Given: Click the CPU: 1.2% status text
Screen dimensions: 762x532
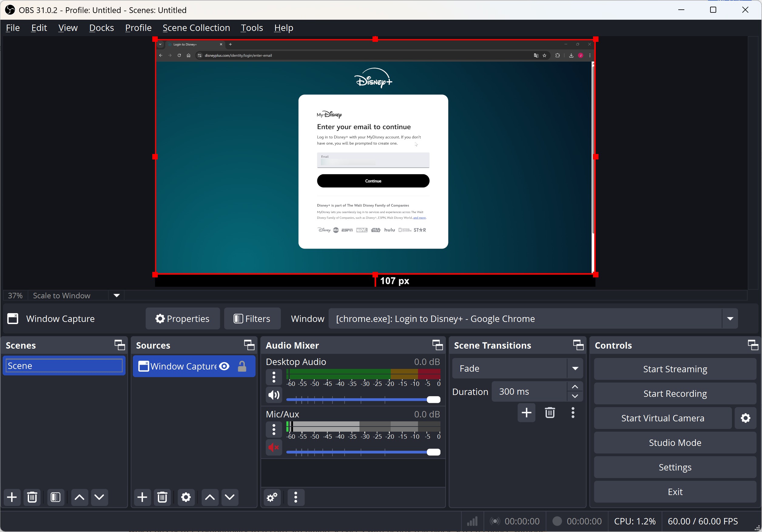Looking at the screenshot, I should (x=634, y=521).
